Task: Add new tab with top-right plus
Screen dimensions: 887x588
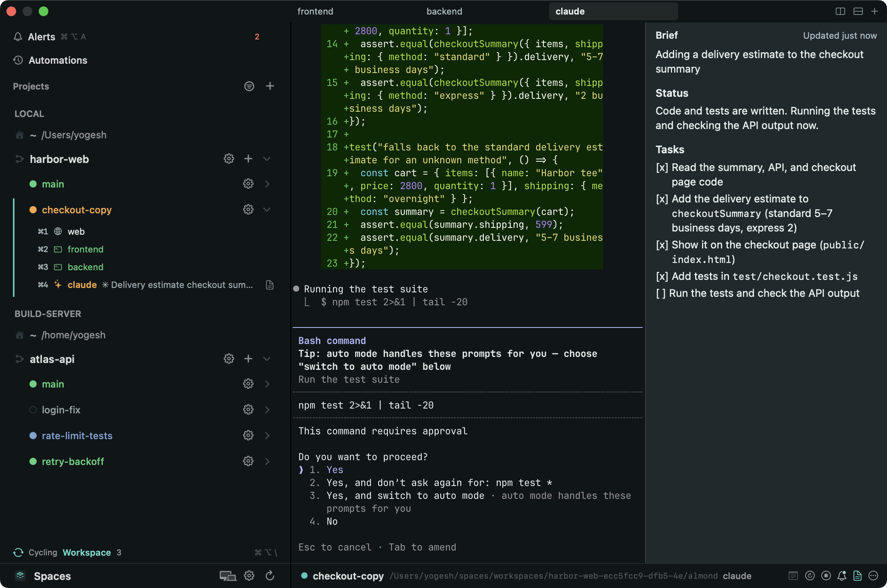Action: point(875,11)
